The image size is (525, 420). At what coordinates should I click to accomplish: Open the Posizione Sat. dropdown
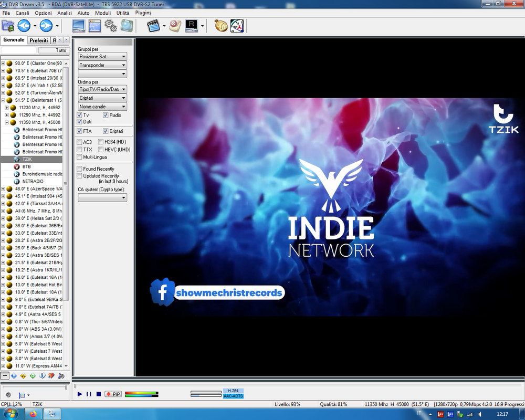click(102, 56)
